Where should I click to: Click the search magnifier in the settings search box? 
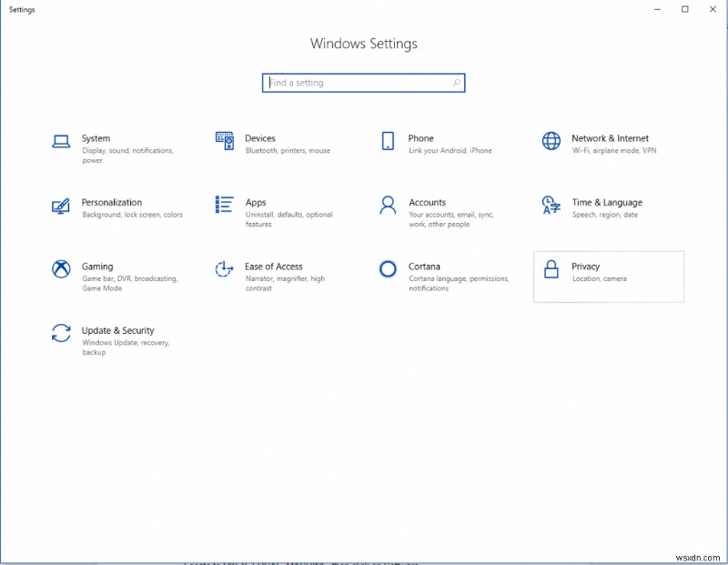[x=456, y=82]
